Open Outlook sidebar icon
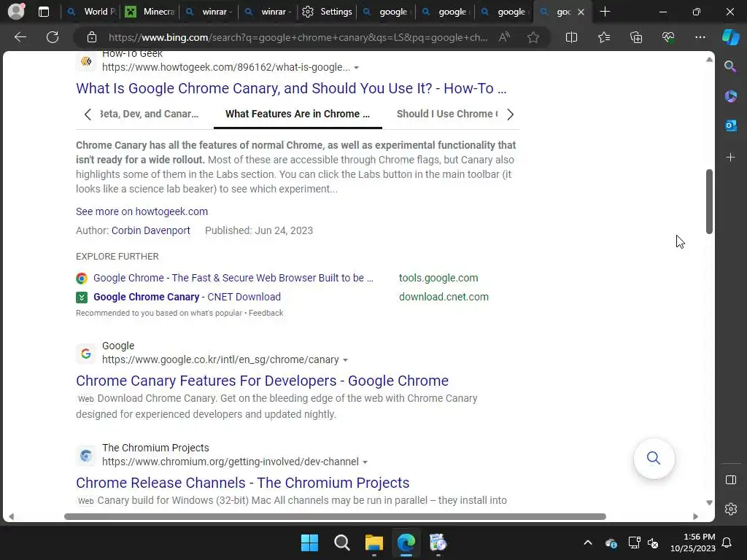Viewport: 747px width, 560px height. coord(730,125)
